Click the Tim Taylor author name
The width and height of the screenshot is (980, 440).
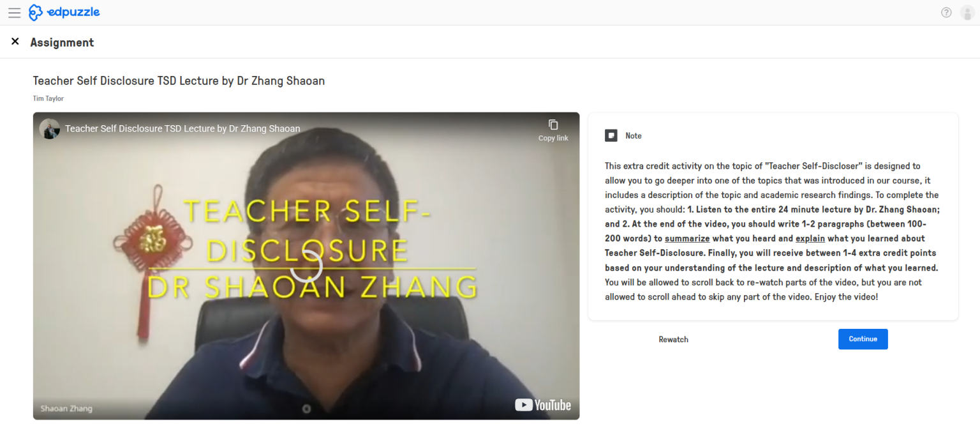pyautogui.click(x=48, y=98)
